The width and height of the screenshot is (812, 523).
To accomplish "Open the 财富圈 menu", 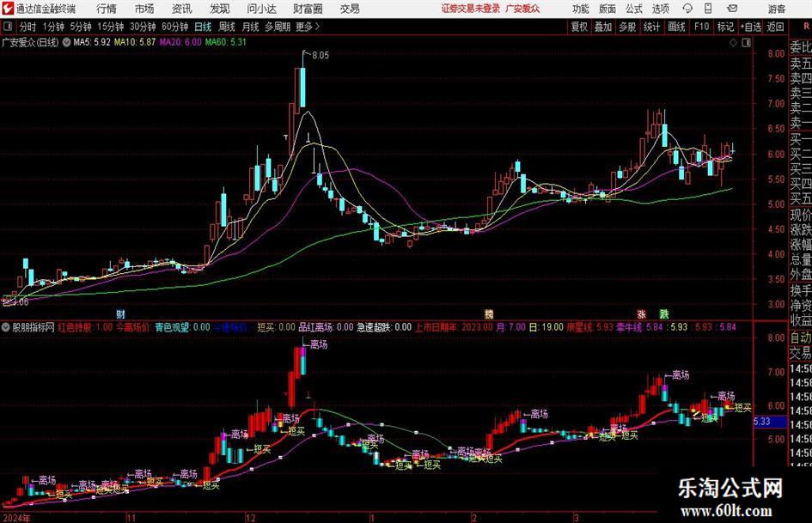I will [308, 9].
